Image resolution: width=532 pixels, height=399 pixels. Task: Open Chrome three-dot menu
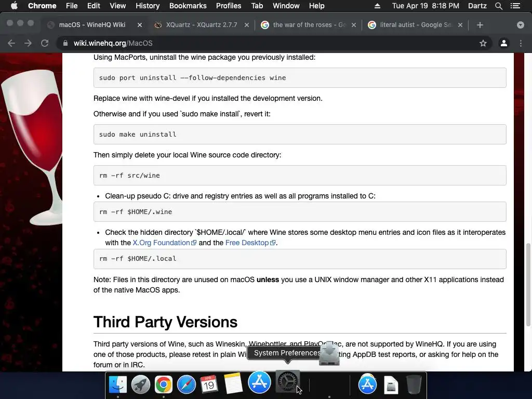(521, 43)
